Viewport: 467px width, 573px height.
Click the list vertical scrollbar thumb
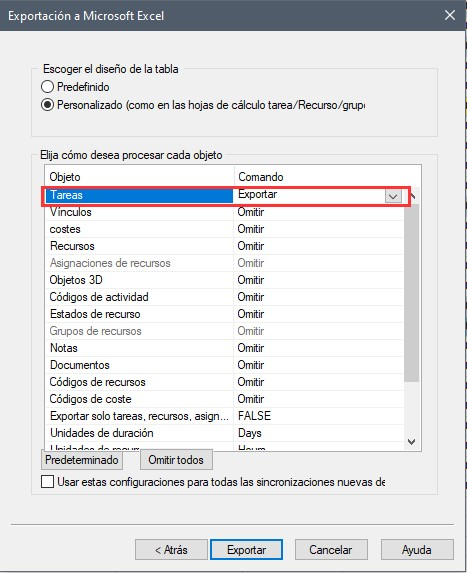[411, 293]
